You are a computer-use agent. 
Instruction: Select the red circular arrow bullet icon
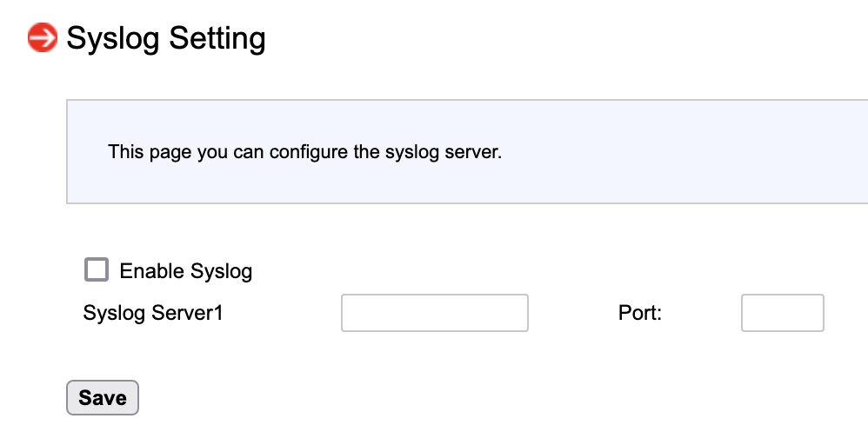click(42, 38)
